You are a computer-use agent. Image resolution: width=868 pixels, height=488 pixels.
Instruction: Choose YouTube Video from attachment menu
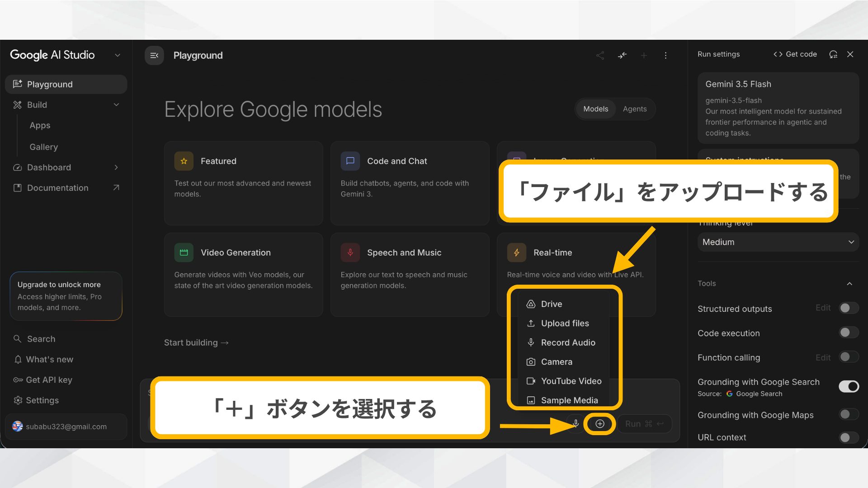(x=563, y=381)
